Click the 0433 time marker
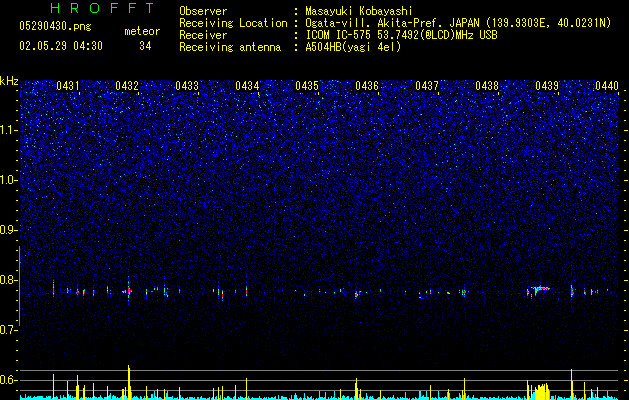629x400 pixels. point(187,85)
